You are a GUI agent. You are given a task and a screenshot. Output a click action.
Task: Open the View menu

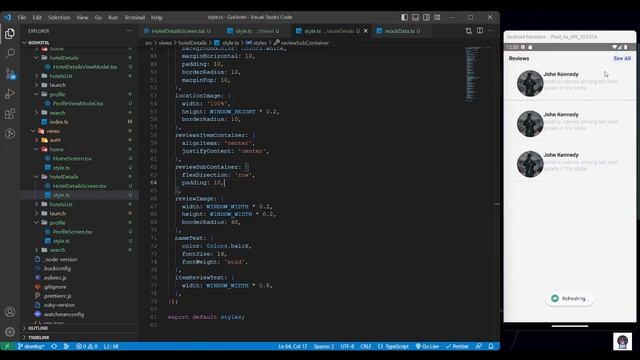(x=82, y=18)
